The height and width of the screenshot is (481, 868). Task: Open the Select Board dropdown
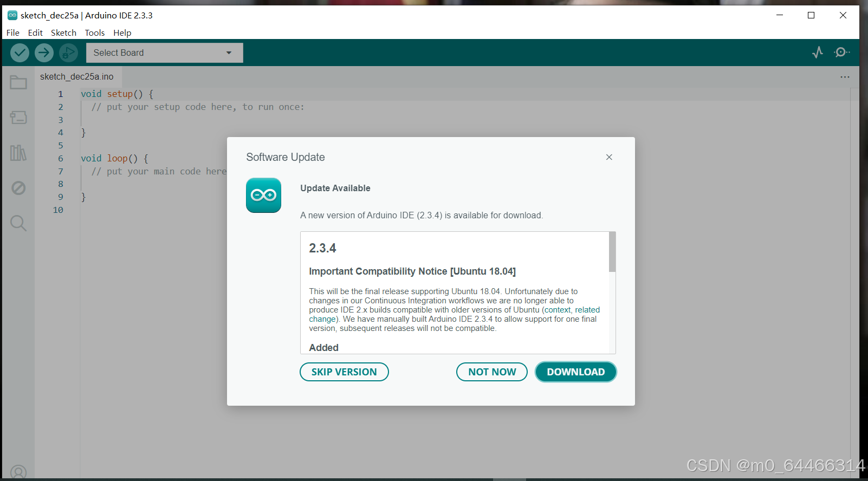pyautogui.click(x=165, y=53)
